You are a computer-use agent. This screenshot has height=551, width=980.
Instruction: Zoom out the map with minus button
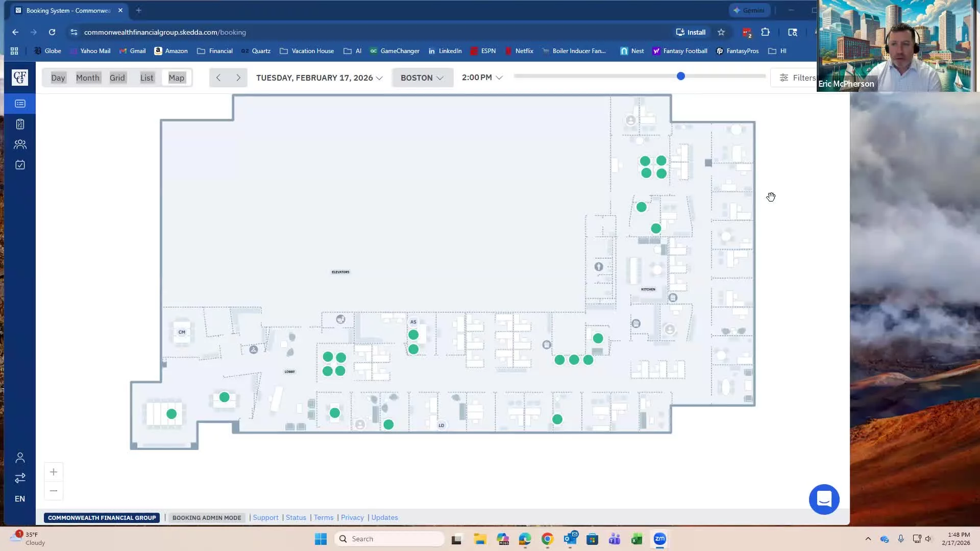click(x=54, y=491)
